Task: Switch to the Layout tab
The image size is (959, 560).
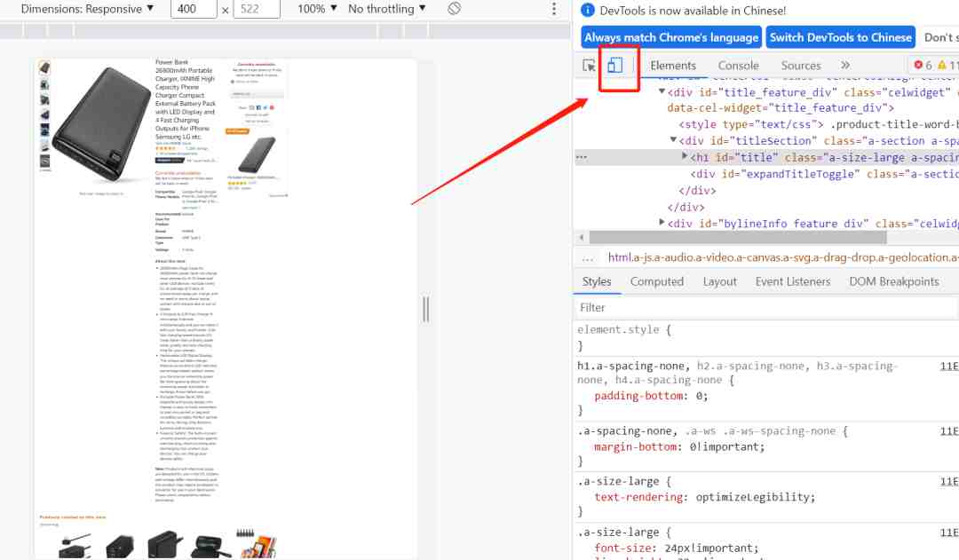Action: (719, 281)
